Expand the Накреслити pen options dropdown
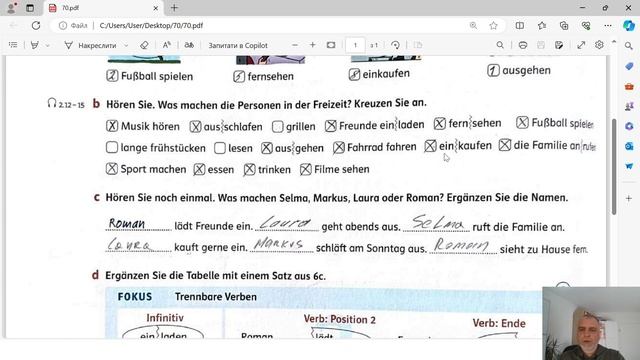 point(126,45)
